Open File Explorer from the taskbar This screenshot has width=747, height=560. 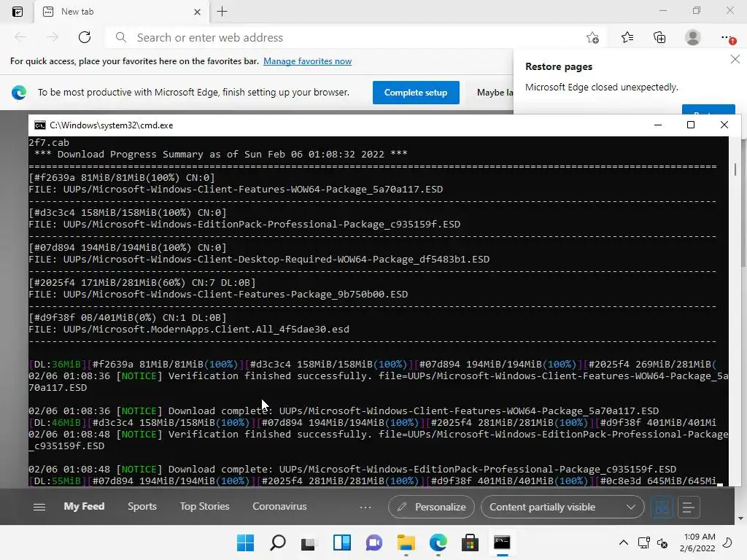pos(406,542)
